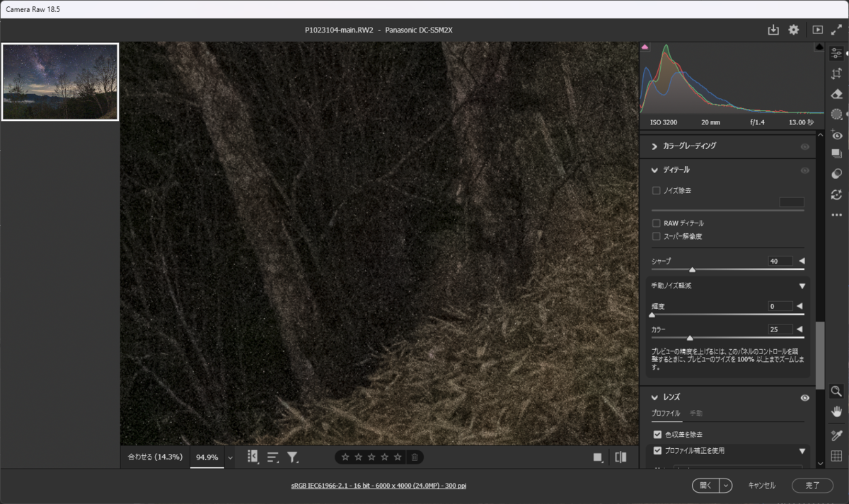Viewport: 849px width, 504px height.
Task: Click the filmstrip orientation icon
Action: pyautogui.click(x=253, y=457)
